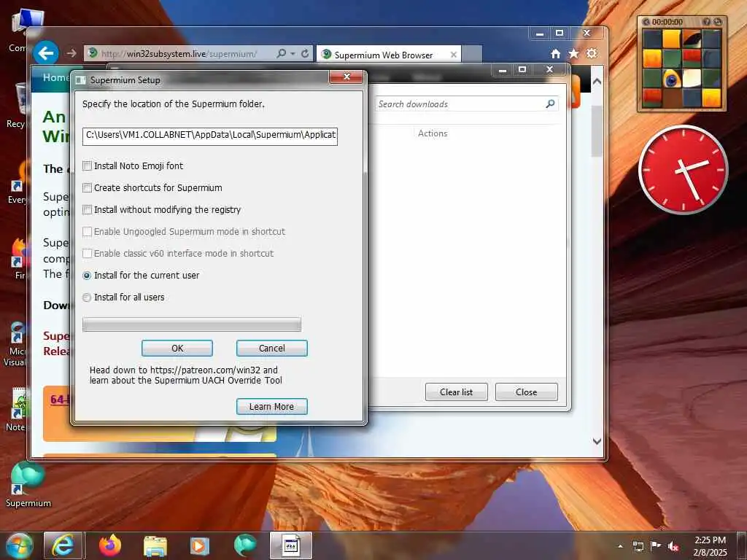Open Internet Explorer tools gear
Image resolution: width=747 pixels, height=560 pixels.
click(592, 53)
